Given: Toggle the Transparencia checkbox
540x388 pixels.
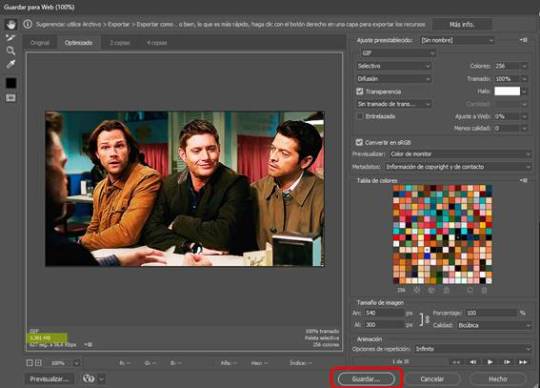Looking at the screenshot, I should coord(360,91).
